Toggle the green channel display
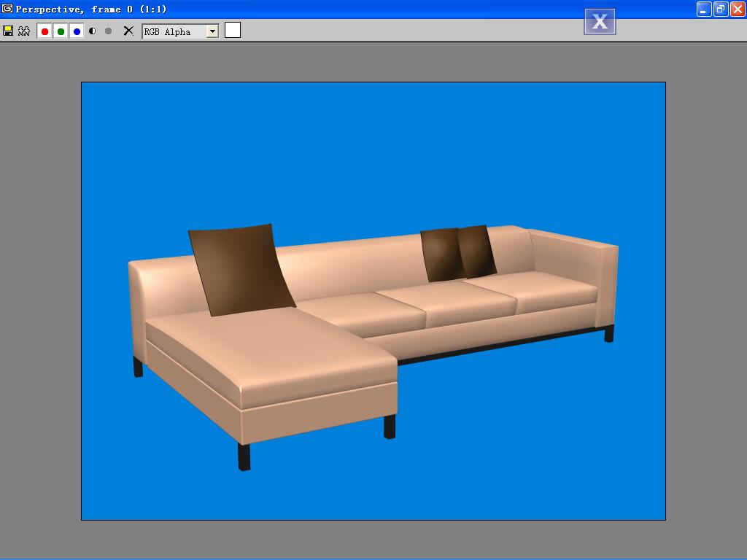The width and height of the screenshot is (747, 560). click(x=61, y=31)
